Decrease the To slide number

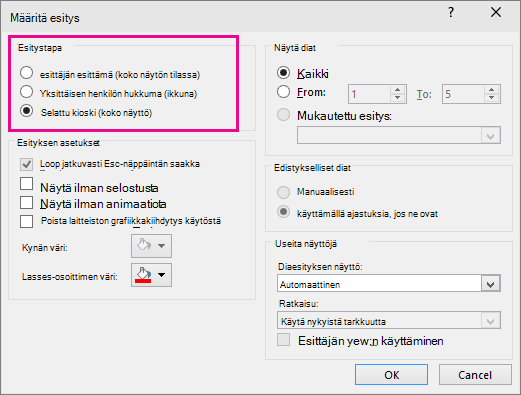pyautogui.click(x=491, y=98)
